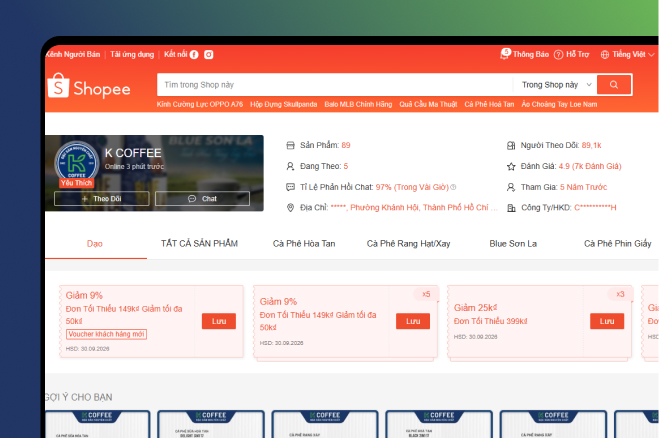
Task: Open the Kênh Người Bán link
Action: click(73, 55)
